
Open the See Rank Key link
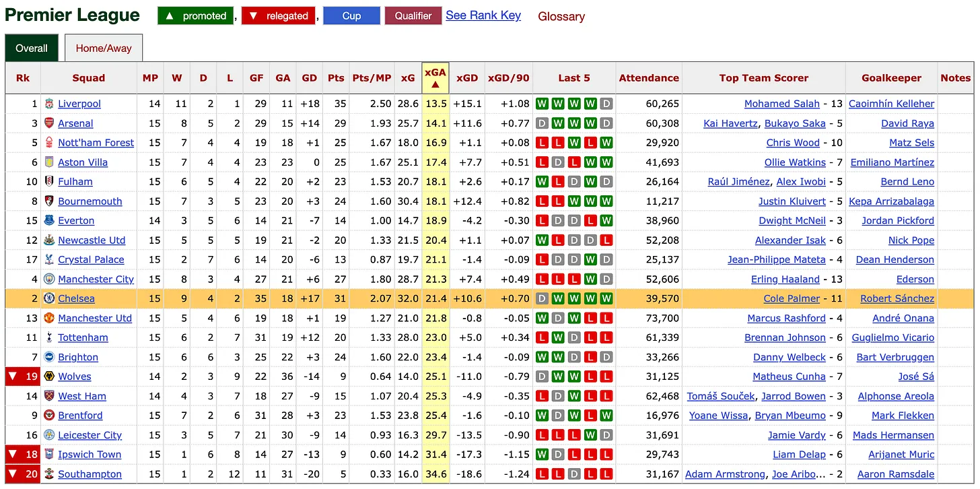pyautogui.click(x=483, y=15)
